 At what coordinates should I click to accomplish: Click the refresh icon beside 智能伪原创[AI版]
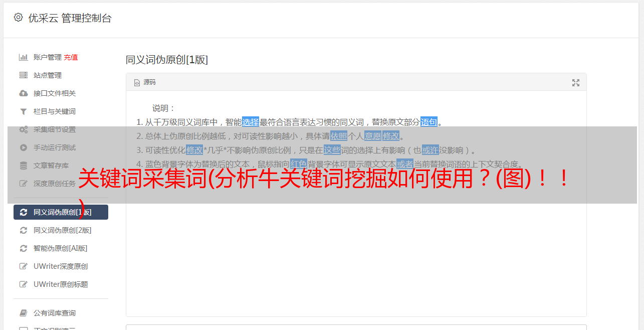[23, 248]
